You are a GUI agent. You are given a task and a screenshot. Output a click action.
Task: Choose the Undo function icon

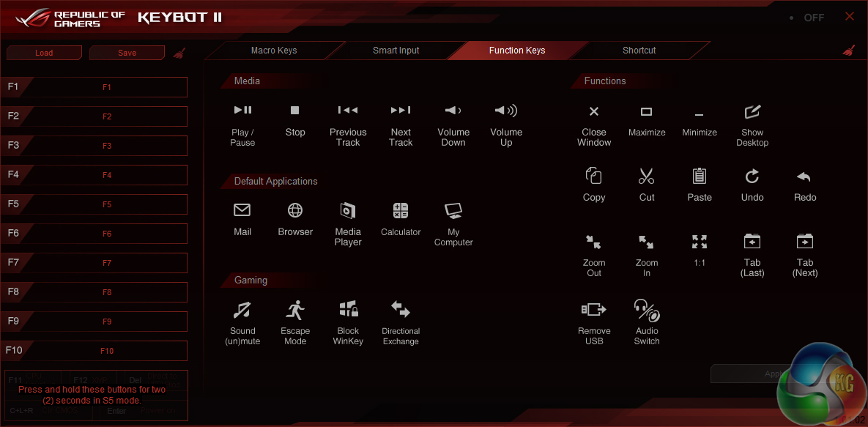pyautogui.click(x=752, y=177)
